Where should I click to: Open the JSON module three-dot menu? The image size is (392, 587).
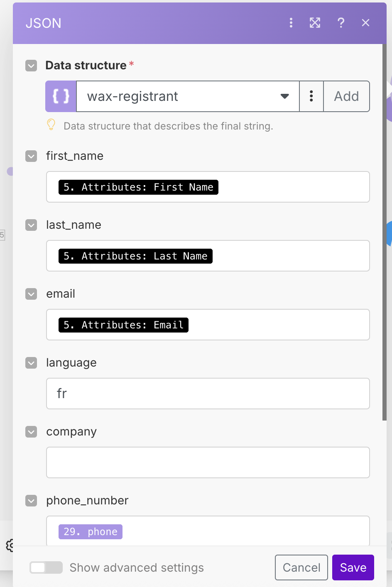click(x=291, y=23)
